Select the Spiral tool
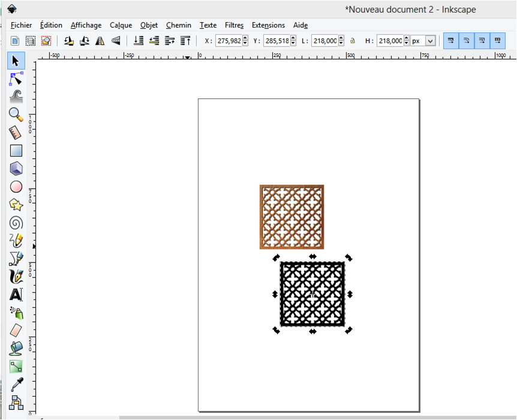This screenshot has width=517, height=420. pyautogui.click(x=16, y=223)
